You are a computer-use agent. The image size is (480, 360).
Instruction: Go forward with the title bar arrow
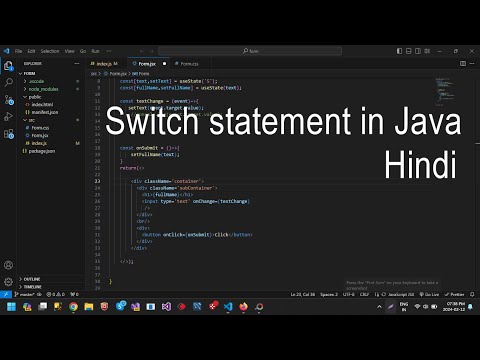click(x=151, y=51)
